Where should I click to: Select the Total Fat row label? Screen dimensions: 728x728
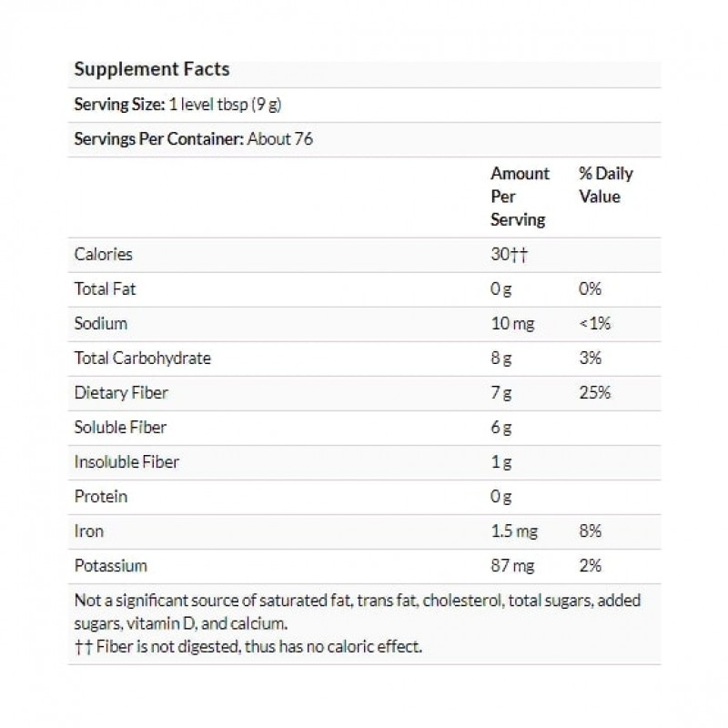coord(105,289)
